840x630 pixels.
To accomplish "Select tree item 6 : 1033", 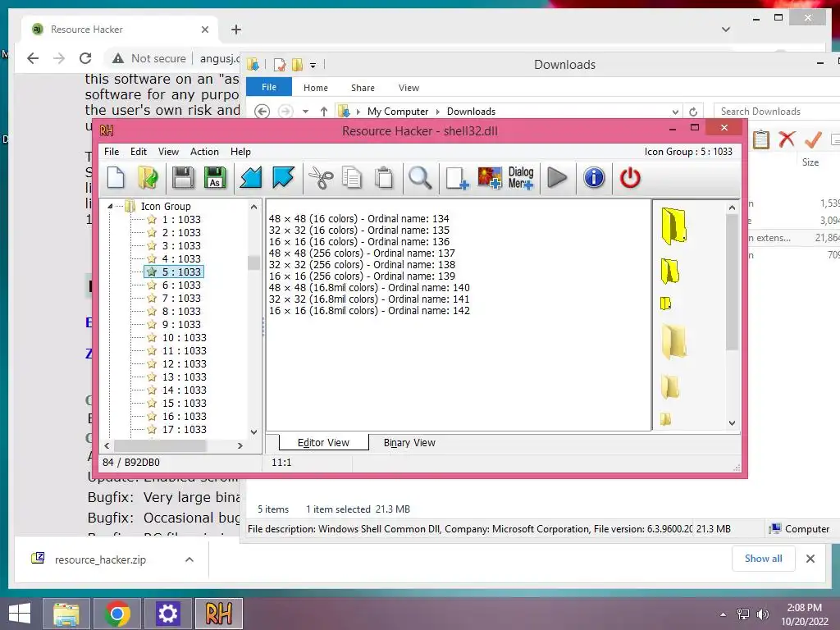I will [181, 285].
